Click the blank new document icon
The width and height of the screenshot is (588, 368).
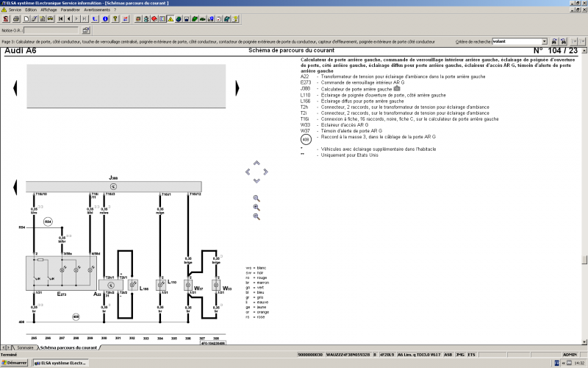pos(26,19)
